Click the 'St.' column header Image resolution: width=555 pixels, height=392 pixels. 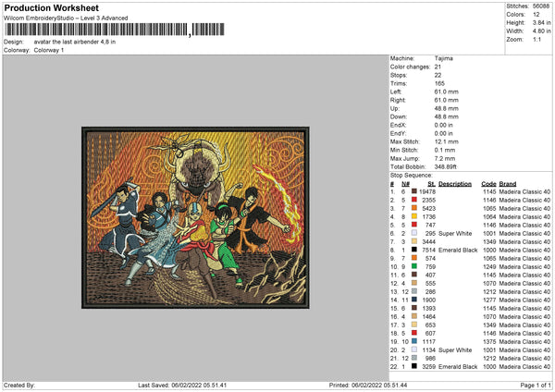[x=431, y=184]
